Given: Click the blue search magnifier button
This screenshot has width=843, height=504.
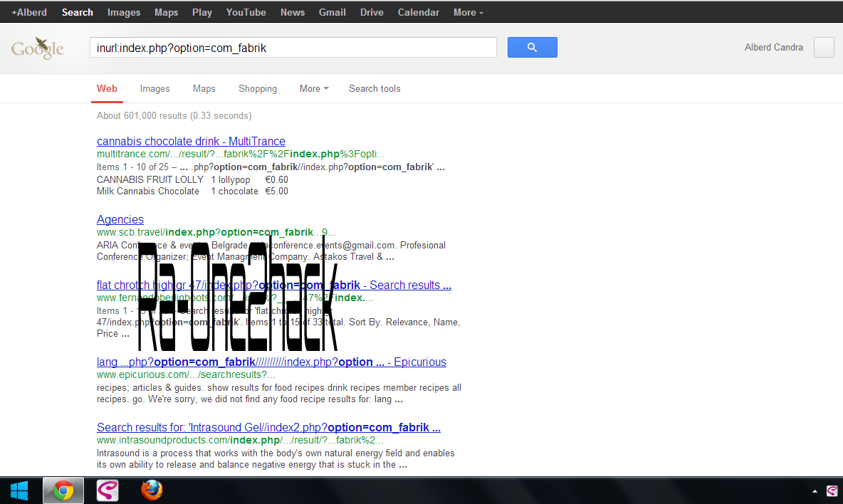Looking at the screenshot, I should click(533, 47).
